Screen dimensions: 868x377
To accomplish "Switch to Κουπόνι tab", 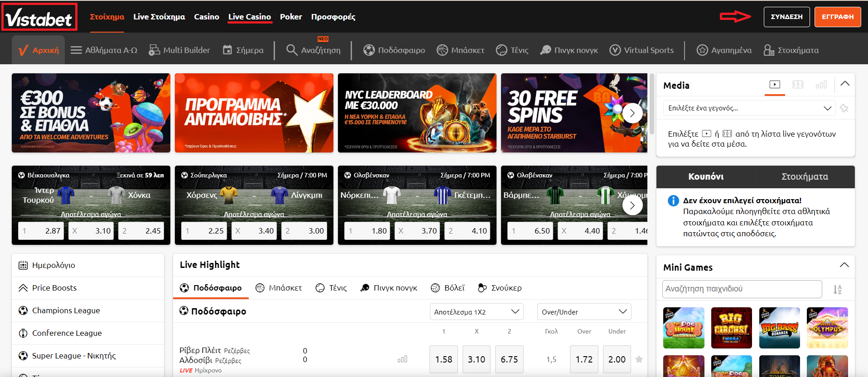I will click(706, 177).
